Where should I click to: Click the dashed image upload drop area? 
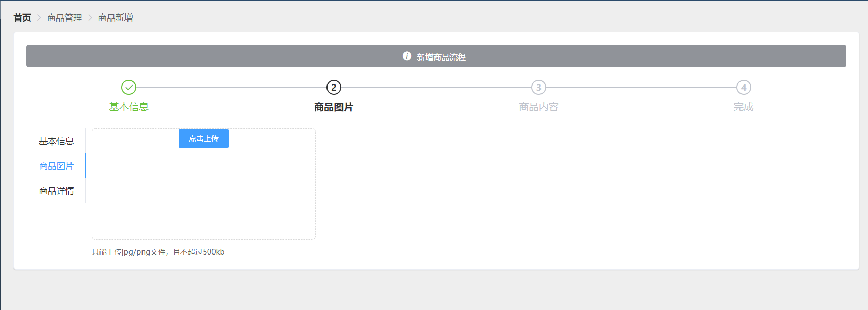(x=204, y=184)
